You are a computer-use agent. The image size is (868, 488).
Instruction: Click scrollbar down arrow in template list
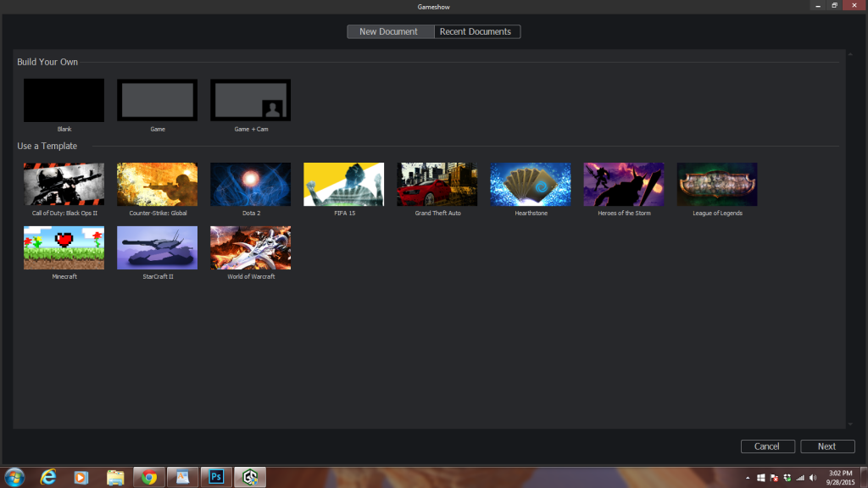pos(850,424)
